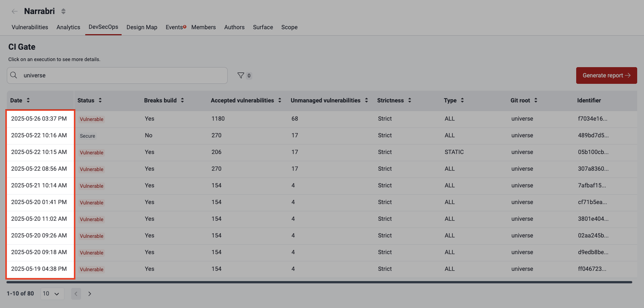Open the filter funnel icon

(241, 75)
